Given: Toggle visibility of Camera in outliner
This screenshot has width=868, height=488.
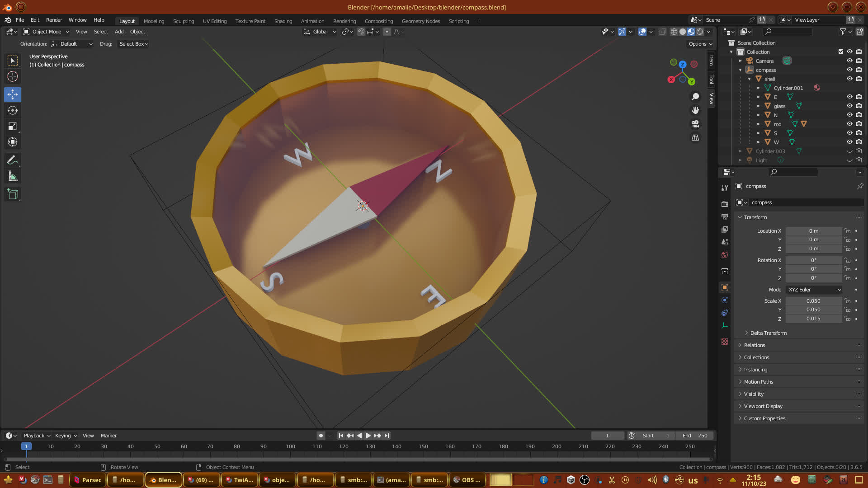Looking at the screenshot, I should click(849, 61).
